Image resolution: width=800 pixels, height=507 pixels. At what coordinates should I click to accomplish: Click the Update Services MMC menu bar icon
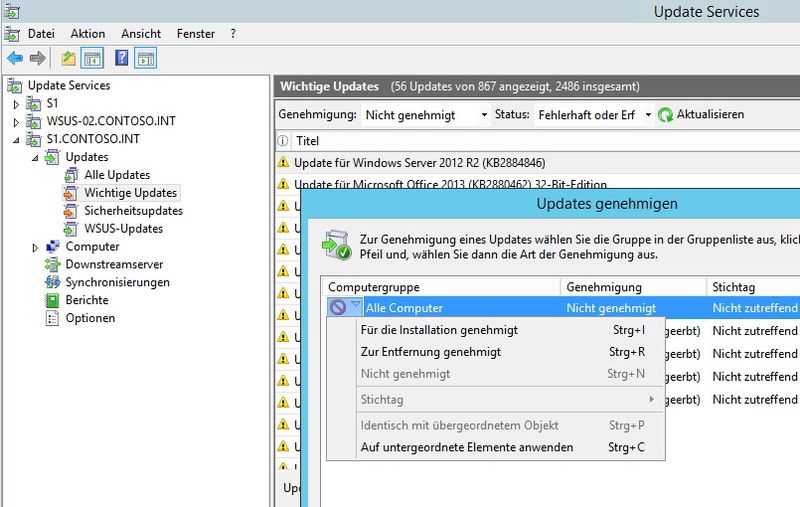pyautogui.click(x=12, y=34)
